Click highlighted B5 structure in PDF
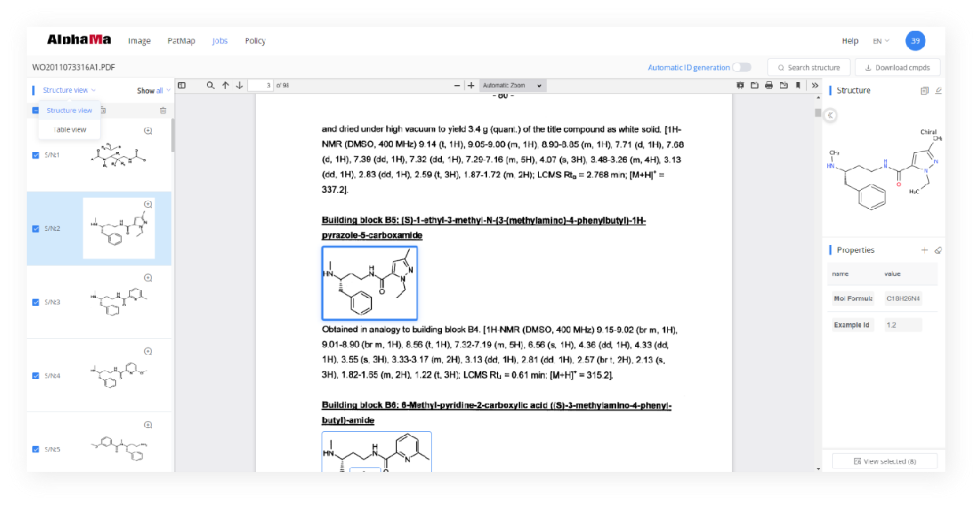 369,283
